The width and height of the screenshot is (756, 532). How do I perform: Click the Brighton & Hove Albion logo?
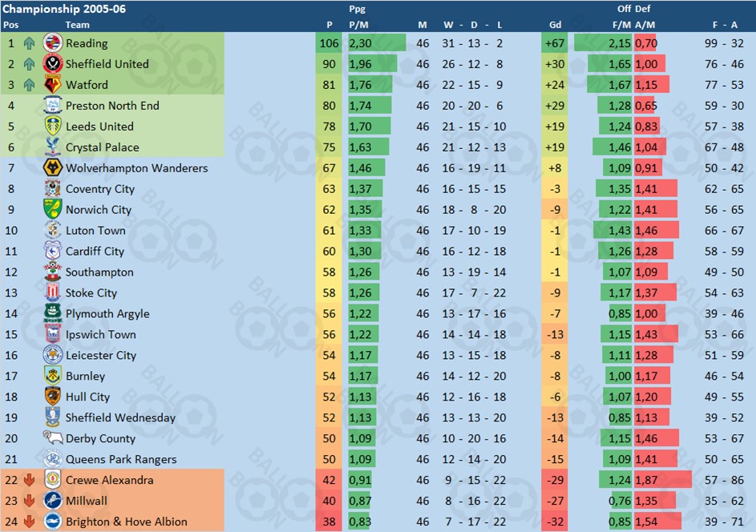[53, 522]
